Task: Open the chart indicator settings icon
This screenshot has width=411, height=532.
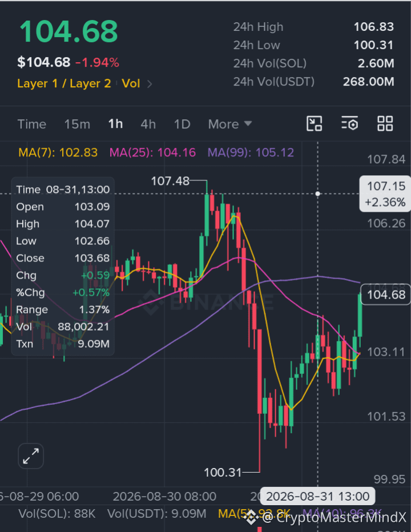Action: [x=349, y=123]
